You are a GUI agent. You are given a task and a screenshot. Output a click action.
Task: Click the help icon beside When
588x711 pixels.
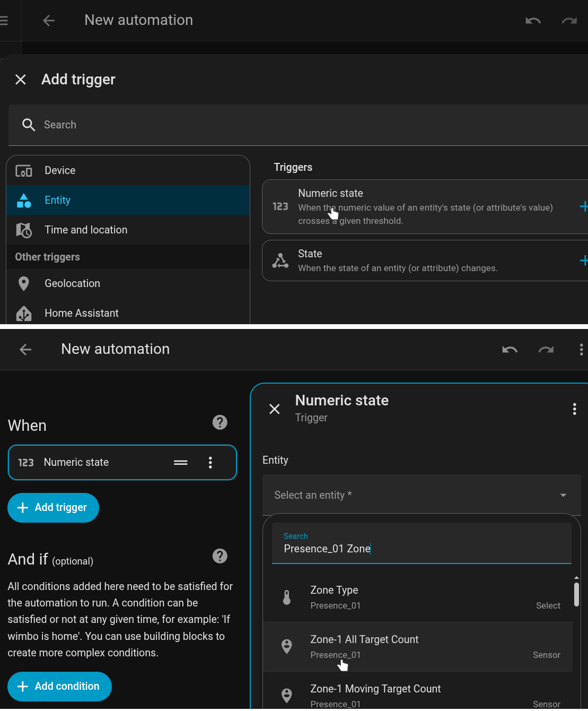pos(220,422)
